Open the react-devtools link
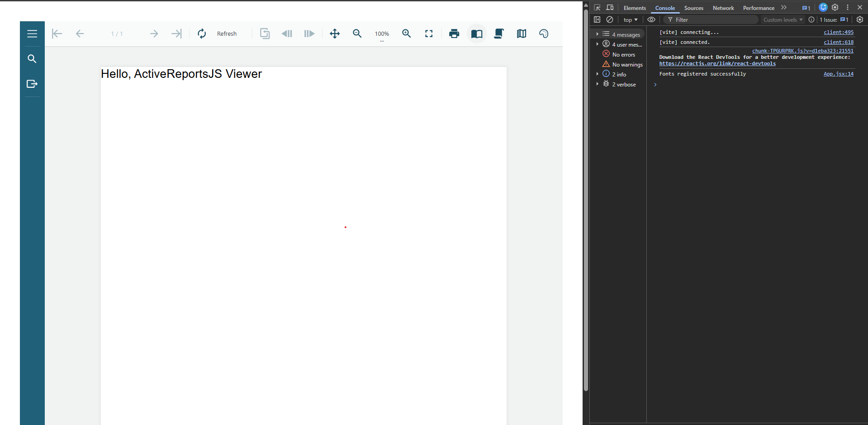The width and height of the screenshot is (868, 425). pyautogui.click(x=717, y=64)
